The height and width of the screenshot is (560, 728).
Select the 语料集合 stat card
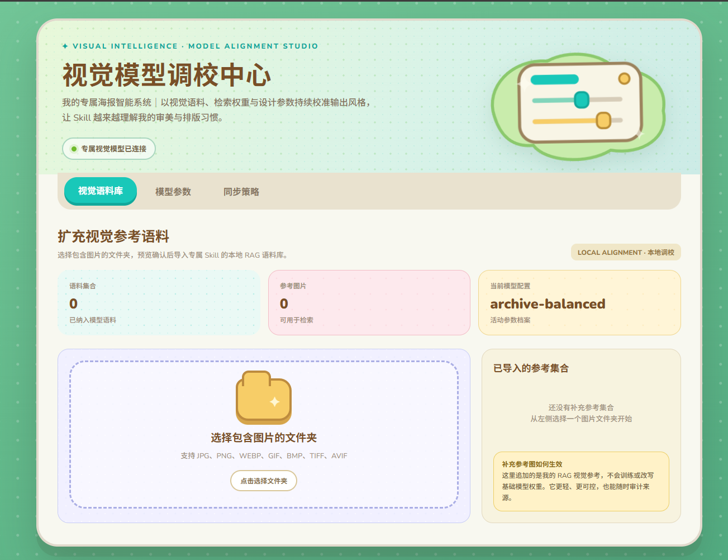click(159, 303)
